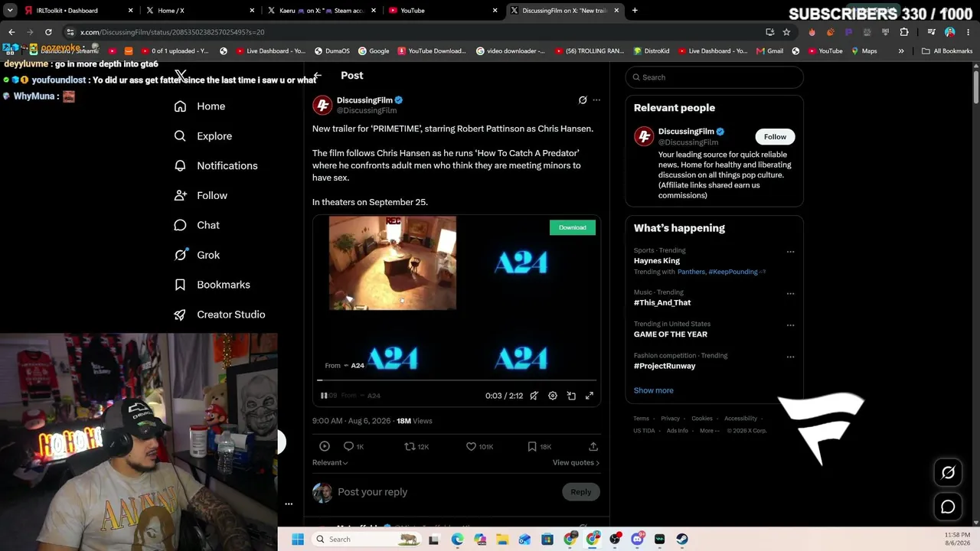Switch to the Home / X tab
The width and height of the screenshot is (980, 551).
click(199, 11)
